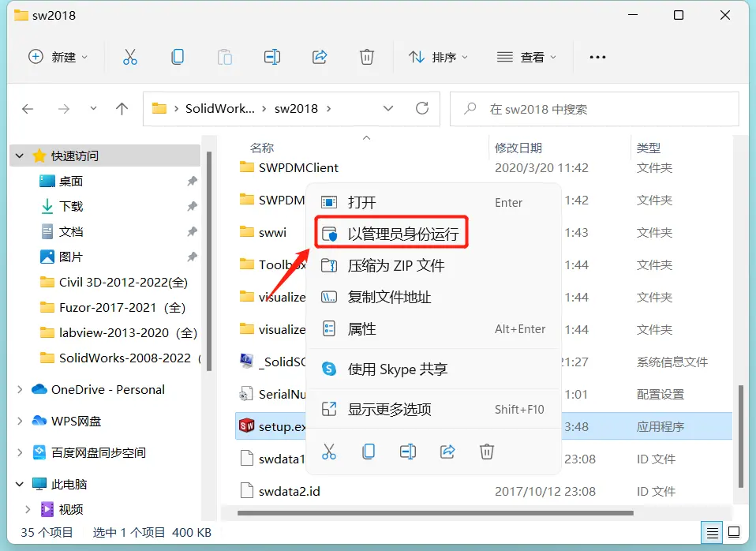756x551 pixels.
Task: Open the three-dot See more toolbar menu
Action: (597, 57)
